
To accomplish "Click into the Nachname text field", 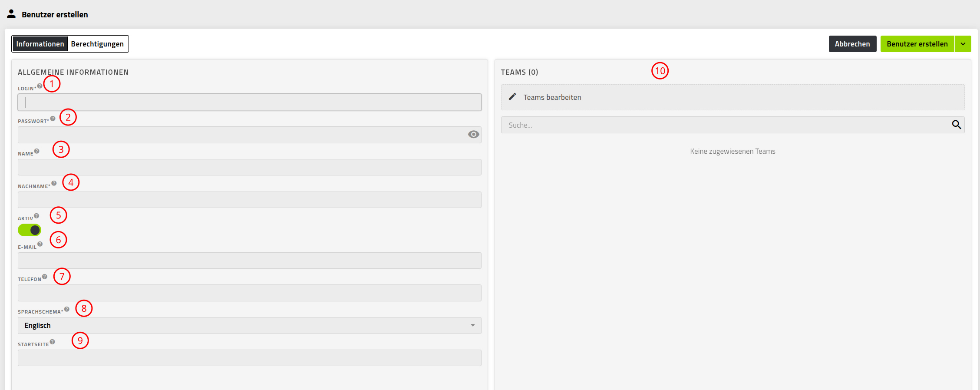I will [250, 200].
